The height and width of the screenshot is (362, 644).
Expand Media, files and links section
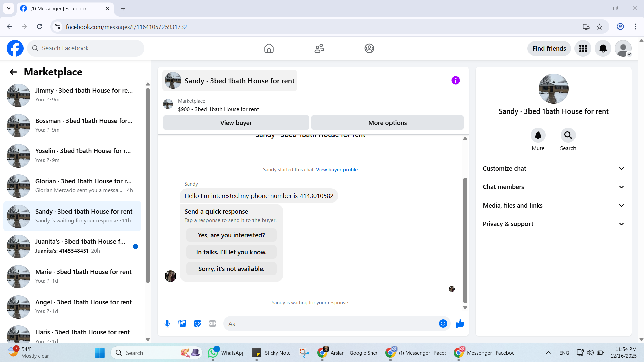pyautogui.click(x=553, y=206)
